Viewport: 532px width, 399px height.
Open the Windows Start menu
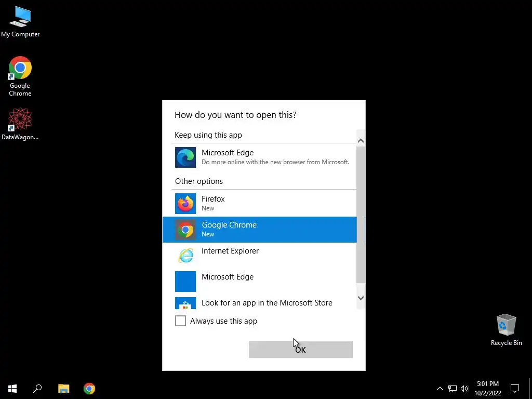click(12, 389)
